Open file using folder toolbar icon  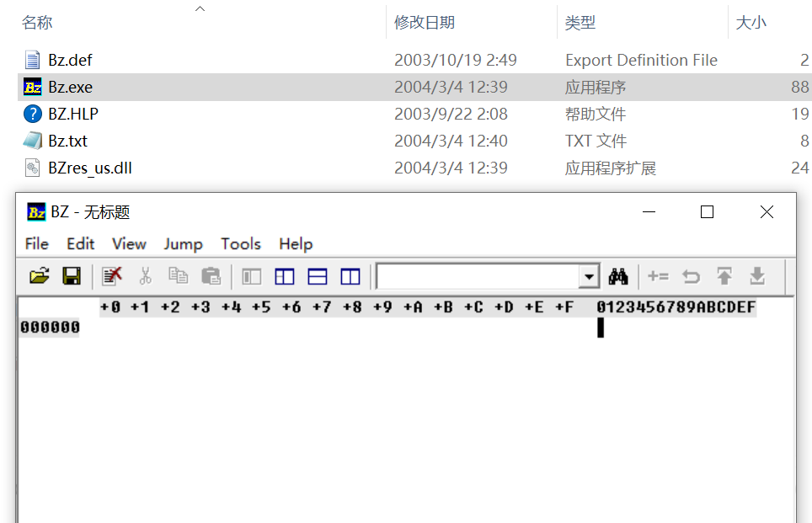40,276
